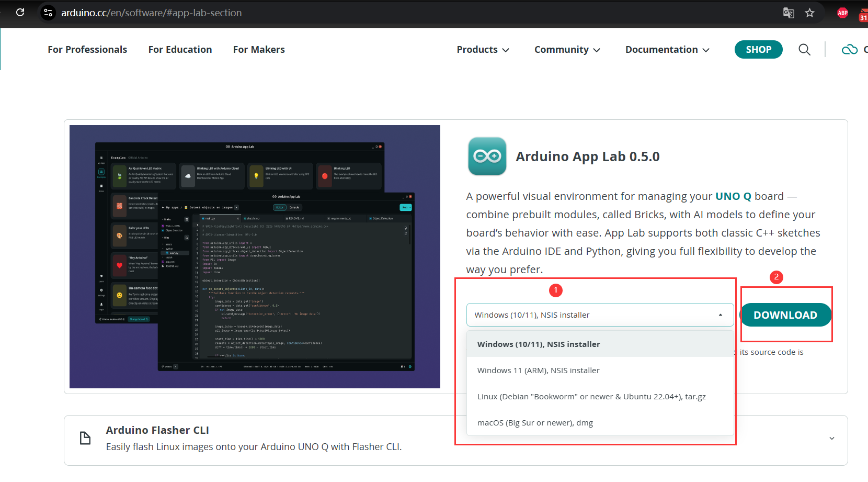The image size is (868, 482).
Task: Bookmark this page with the star icon
Action: click(809, 13)
